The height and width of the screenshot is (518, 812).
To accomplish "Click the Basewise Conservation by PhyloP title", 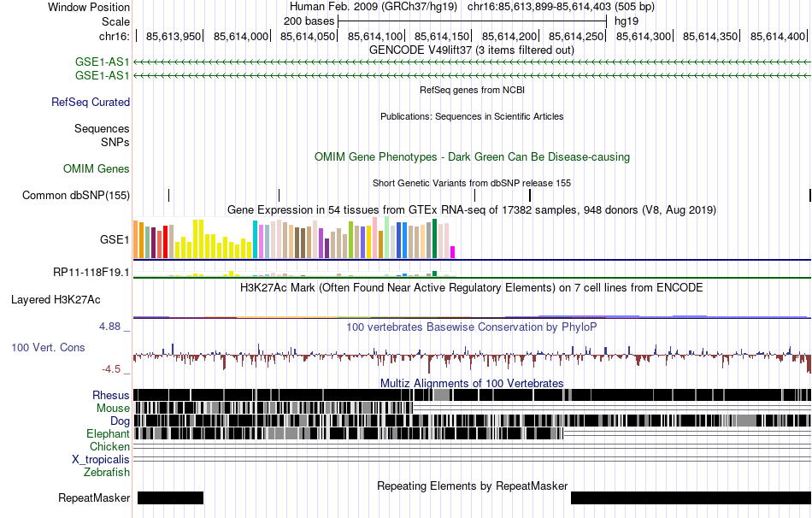I will pos(472,327).
